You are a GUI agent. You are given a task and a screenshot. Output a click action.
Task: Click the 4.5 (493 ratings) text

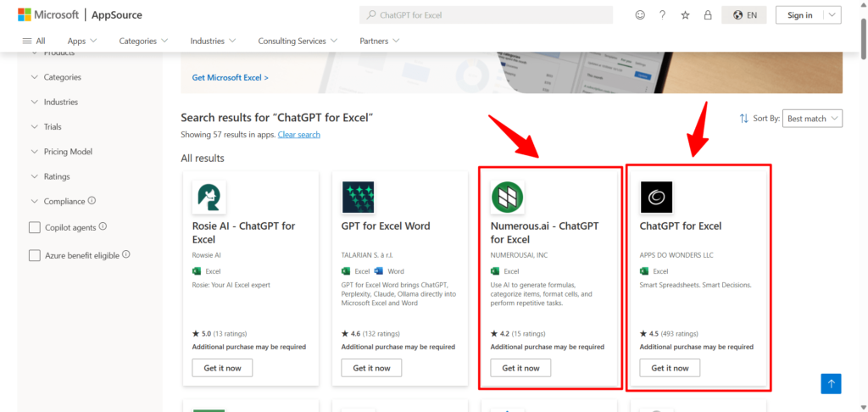pyautogui.click(x=669, y=334)
